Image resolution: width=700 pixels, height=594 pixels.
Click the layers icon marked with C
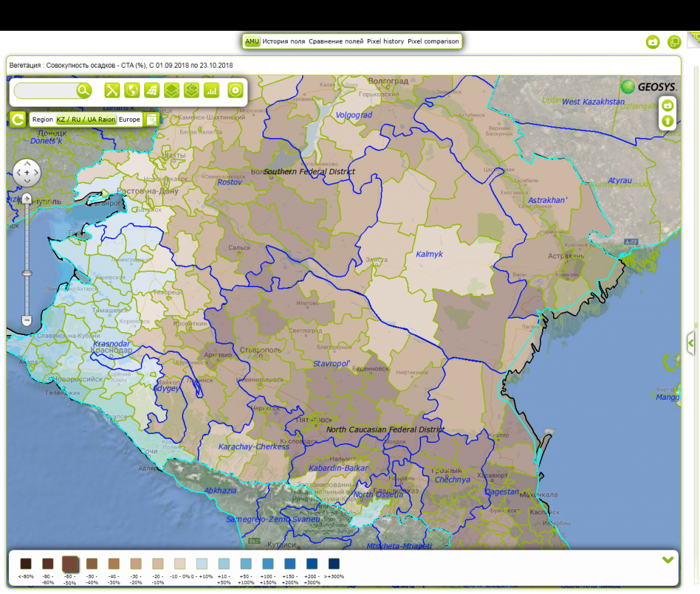coord(191,91)
